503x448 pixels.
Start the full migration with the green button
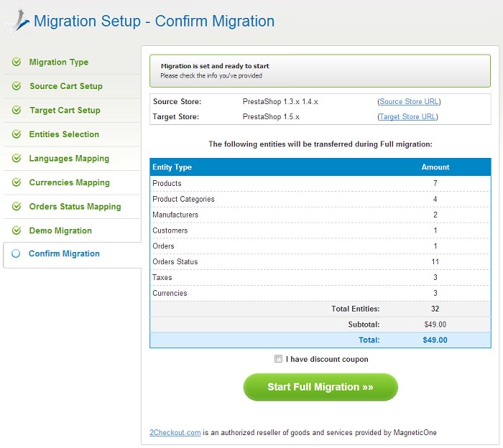(320, 387)
